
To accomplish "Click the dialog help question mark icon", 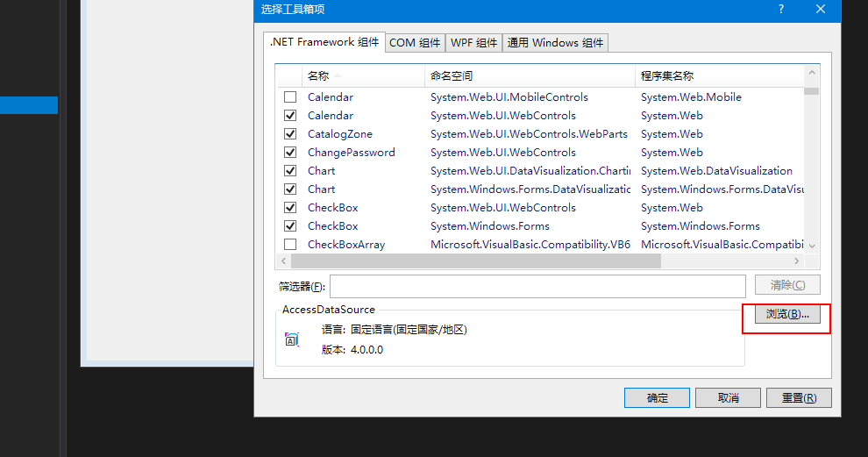I will [x=781, y=9].
